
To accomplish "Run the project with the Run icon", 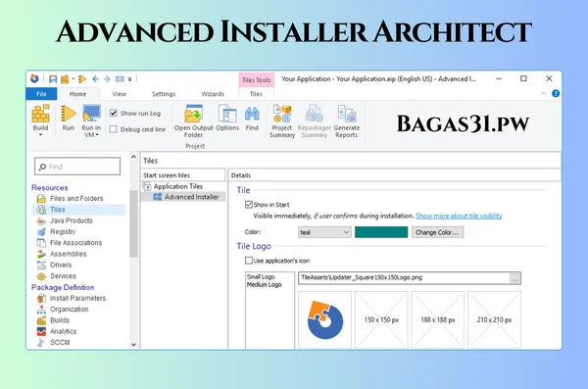I will [x=68, y=114].
